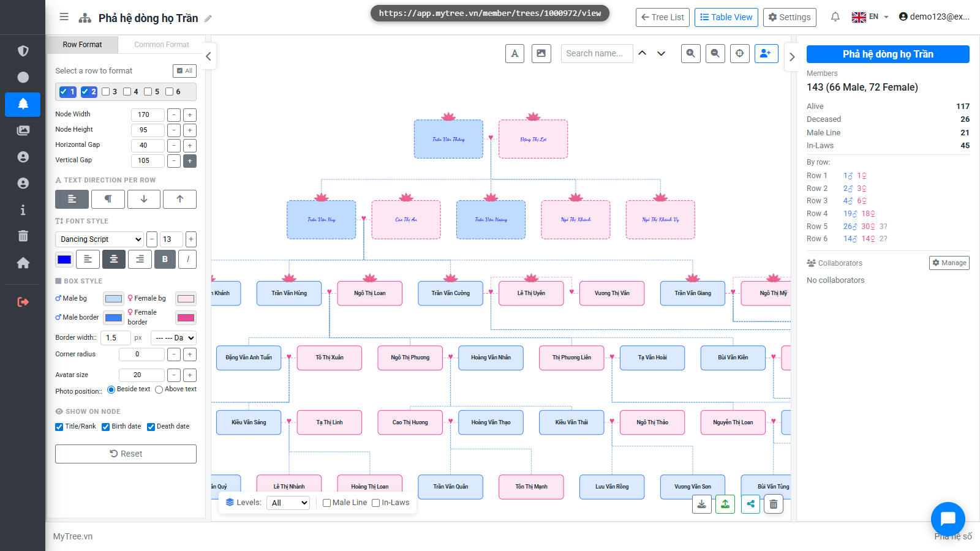Enable Male Line filter checkbox
The width and height of the screenshot is (980, 551).
[326, 503]
